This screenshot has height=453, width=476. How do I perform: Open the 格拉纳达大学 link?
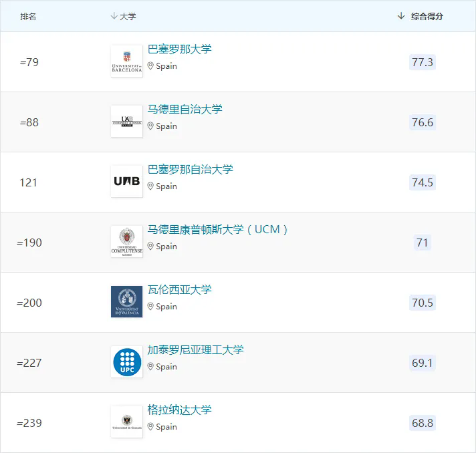pos(179,410)
